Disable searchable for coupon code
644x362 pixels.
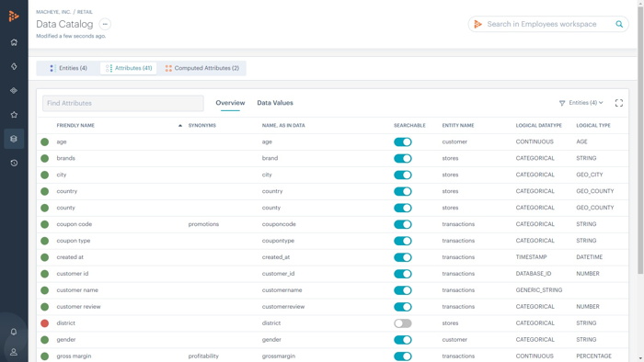pos(403,224)
